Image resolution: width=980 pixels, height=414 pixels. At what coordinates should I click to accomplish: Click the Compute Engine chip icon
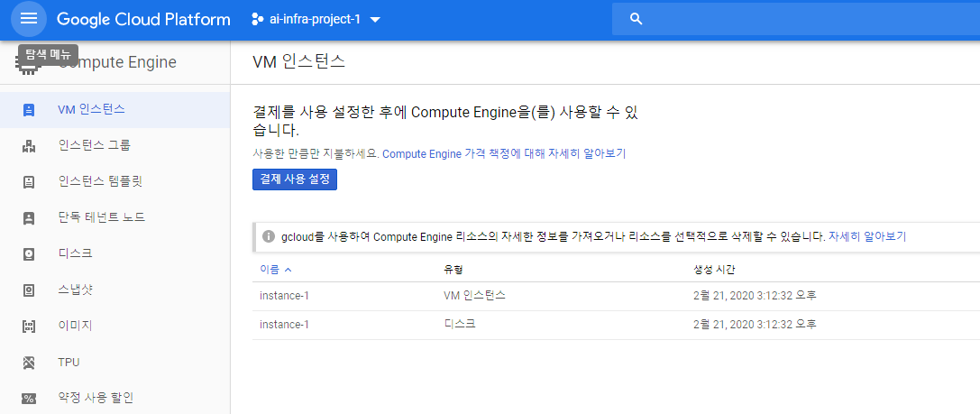tap(28, 62)
